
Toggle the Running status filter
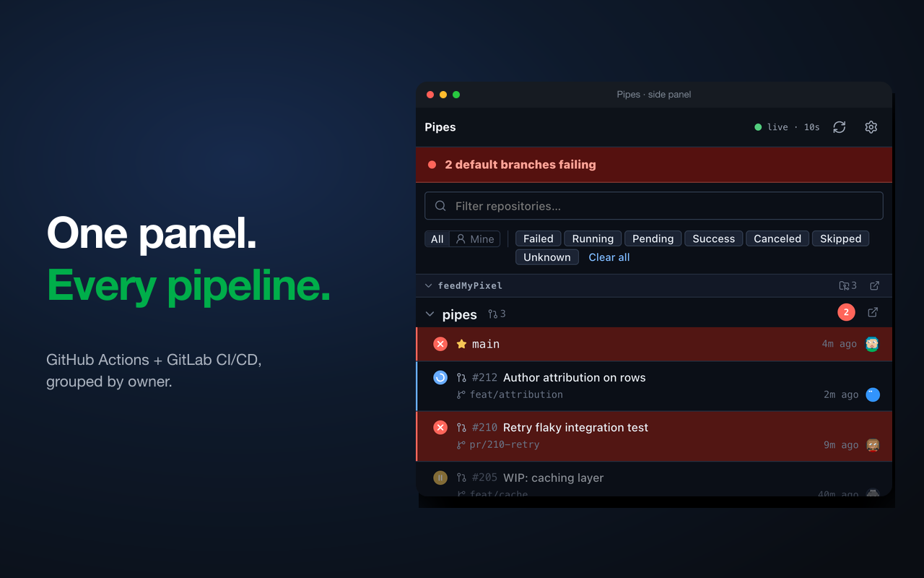tap(593, 238)
